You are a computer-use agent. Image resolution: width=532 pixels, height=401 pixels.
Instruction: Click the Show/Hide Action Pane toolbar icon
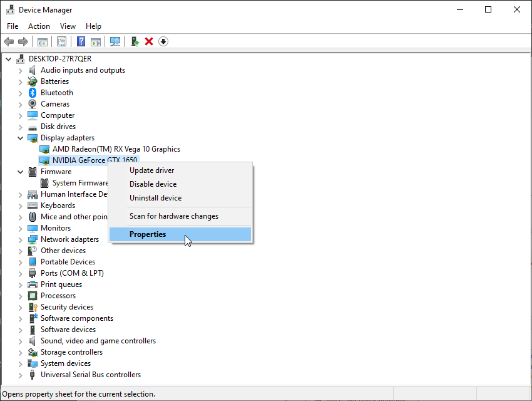click(95, 41)
